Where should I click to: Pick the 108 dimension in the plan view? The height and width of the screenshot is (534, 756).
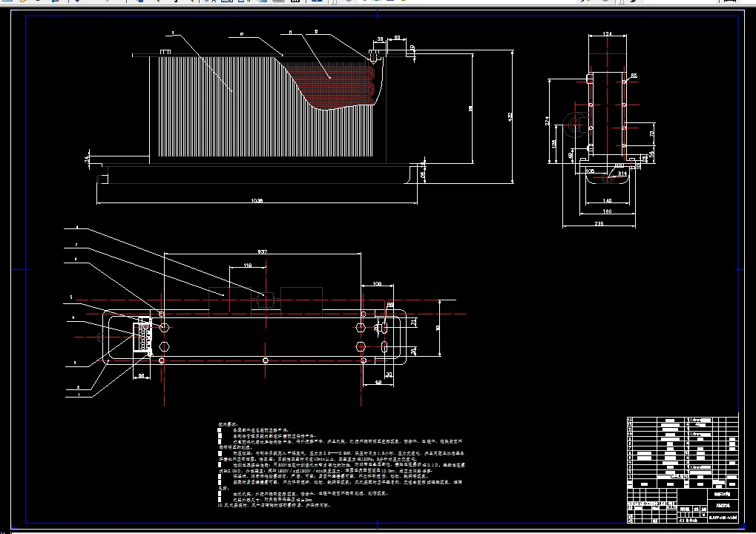click(377, 284)
